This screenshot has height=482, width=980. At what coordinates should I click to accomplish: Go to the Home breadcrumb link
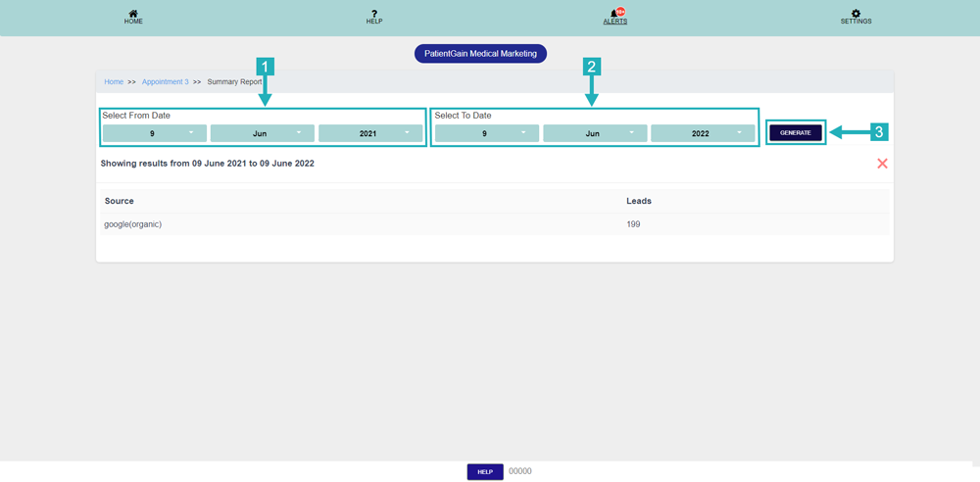114,82
